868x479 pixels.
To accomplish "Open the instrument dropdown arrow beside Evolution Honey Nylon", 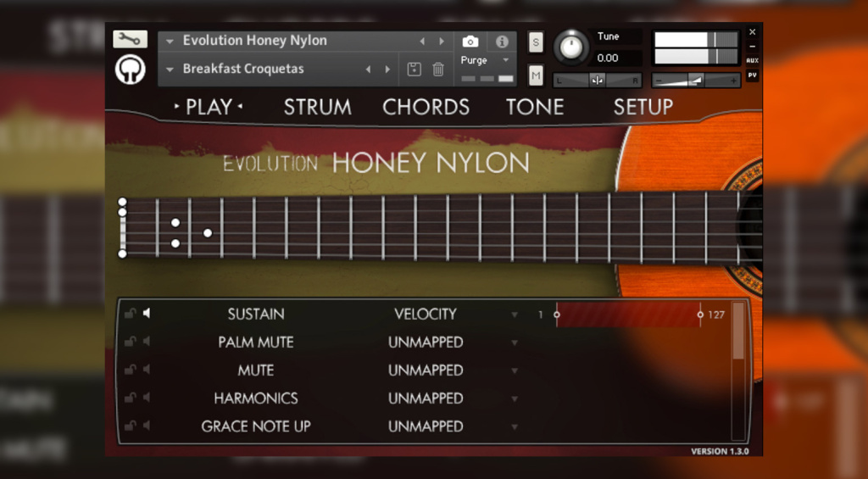I will pyautogui.click(x=170, y=41).
